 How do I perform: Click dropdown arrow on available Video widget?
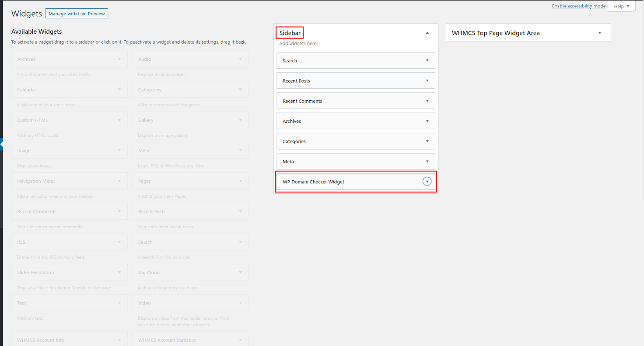point(241,303)
